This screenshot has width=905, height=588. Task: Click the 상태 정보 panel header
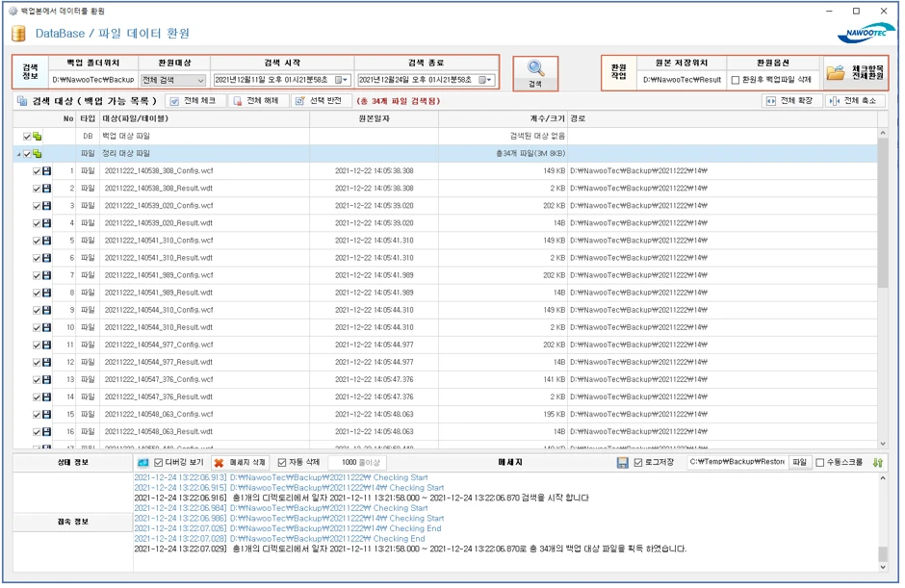[73, 463]
